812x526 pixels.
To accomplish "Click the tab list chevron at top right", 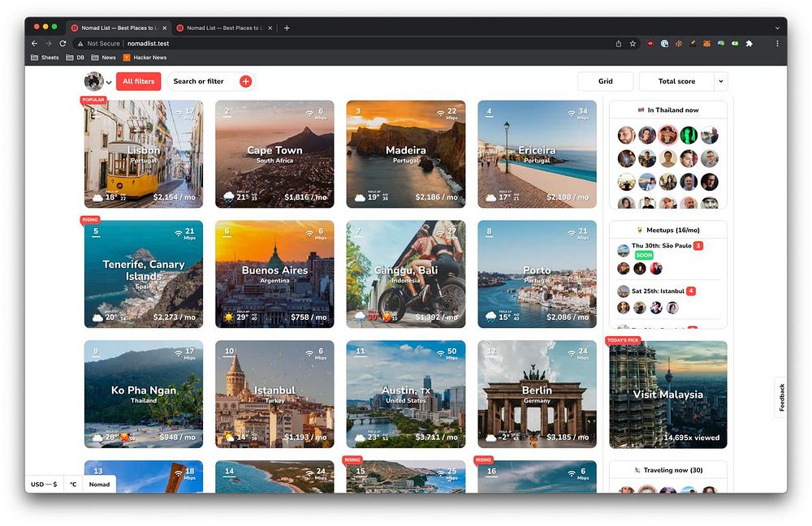I will (777, 28).
